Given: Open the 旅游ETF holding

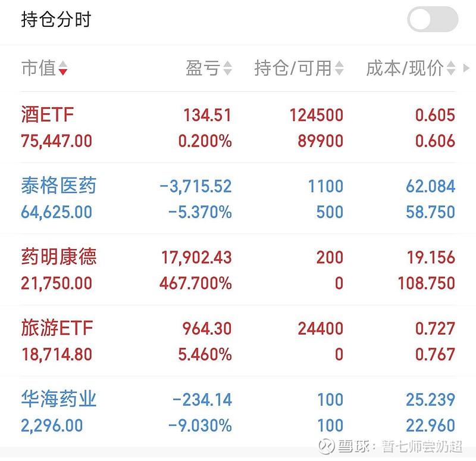Looking at the screenshot, I should click(57, 328).
